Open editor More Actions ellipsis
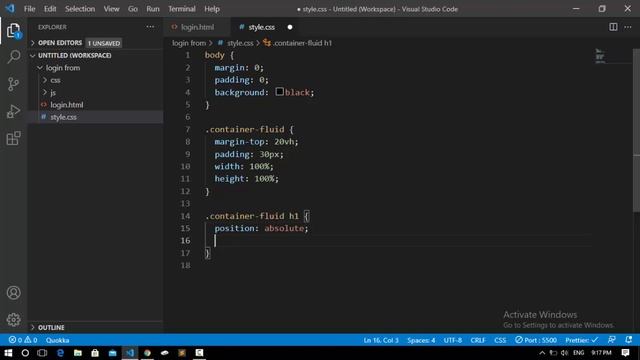Viewport: 640px width, 360px height. (628, 27)
